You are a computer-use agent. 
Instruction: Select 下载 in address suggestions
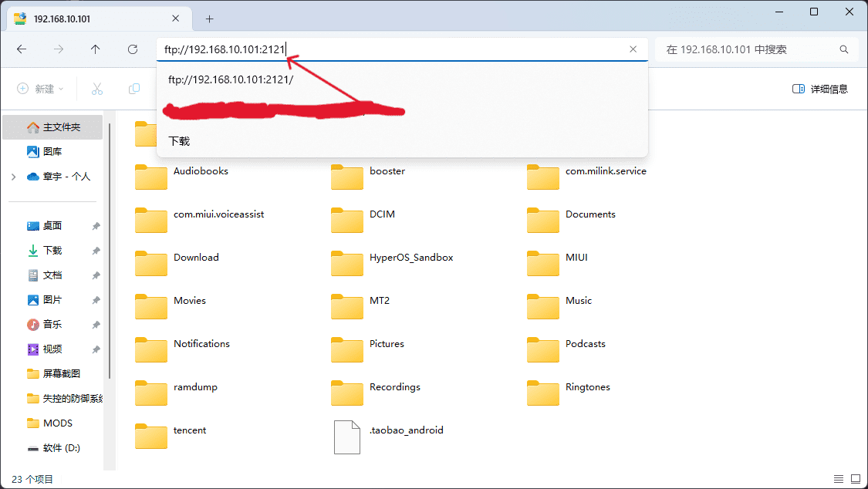[x=179, y=141]
